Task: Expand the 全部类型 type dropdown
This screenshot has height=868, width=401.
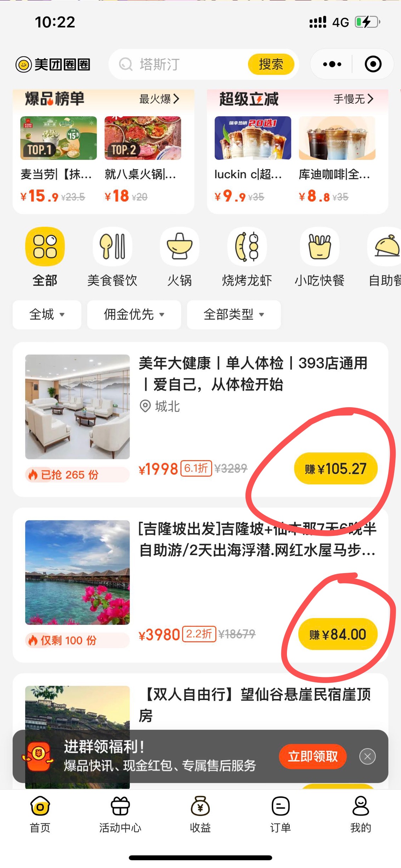Action: (234, 314)
